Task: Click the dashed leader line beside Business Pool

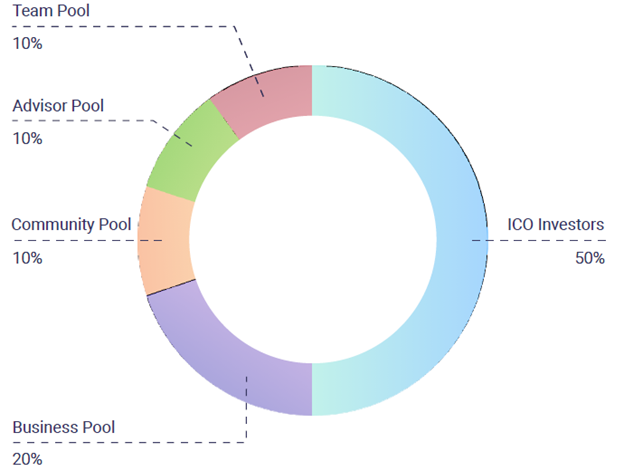Action: [x=130, y=442]
